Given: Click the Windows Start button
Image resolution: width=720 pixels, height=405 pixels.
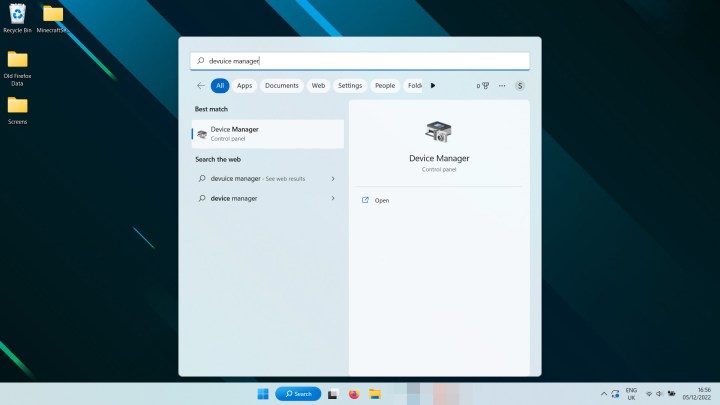Looking at the screenshot, I should click(263, 394).
